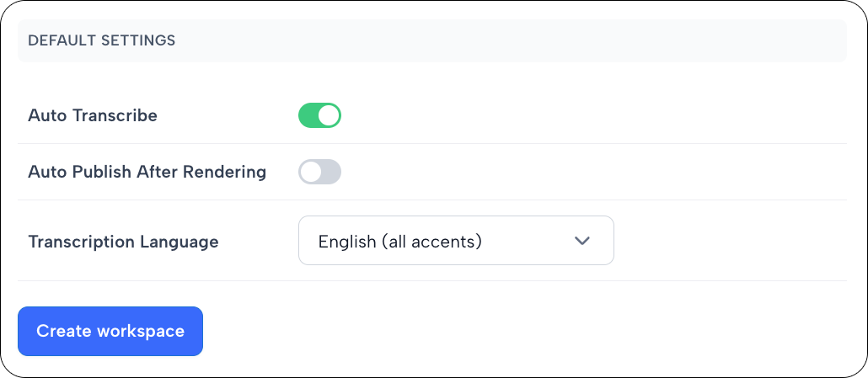Image resolution: width=868 pixels, height=378 pixels.
Task: Submit the form with the blue Create workspace button
Action: tap(110, 331)
